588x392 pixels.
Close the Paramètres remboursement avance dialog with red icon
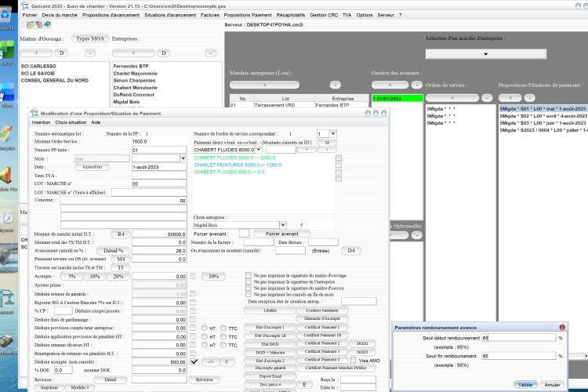coord(562,328)
